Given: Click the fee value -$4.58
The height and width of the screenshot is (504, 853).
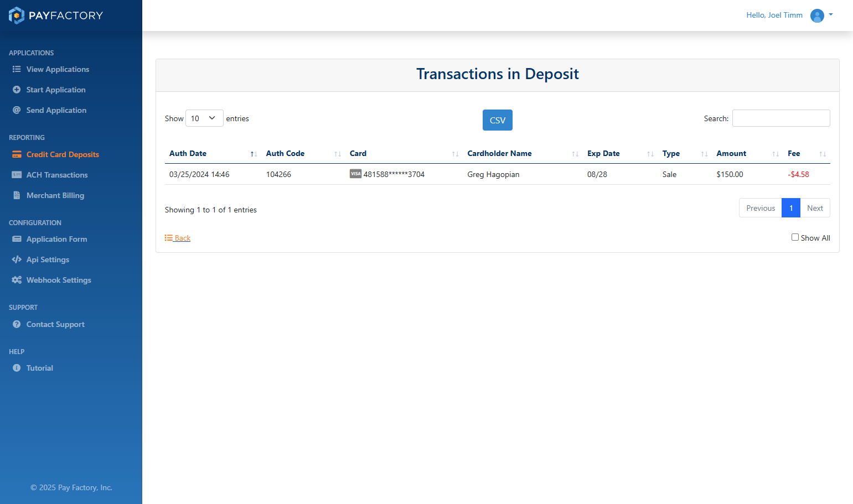Looking at the screenshot, I should coord(798,174).
